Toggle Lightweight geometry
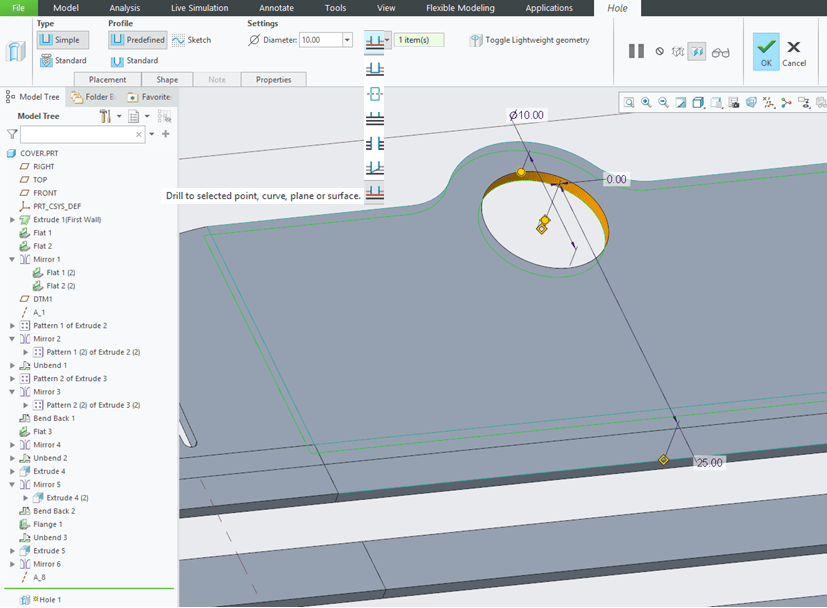 click(x=530, y=40)
